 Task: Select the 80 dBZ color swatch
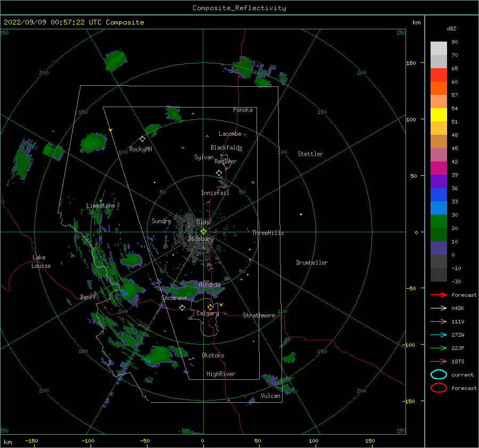(439, 48)
